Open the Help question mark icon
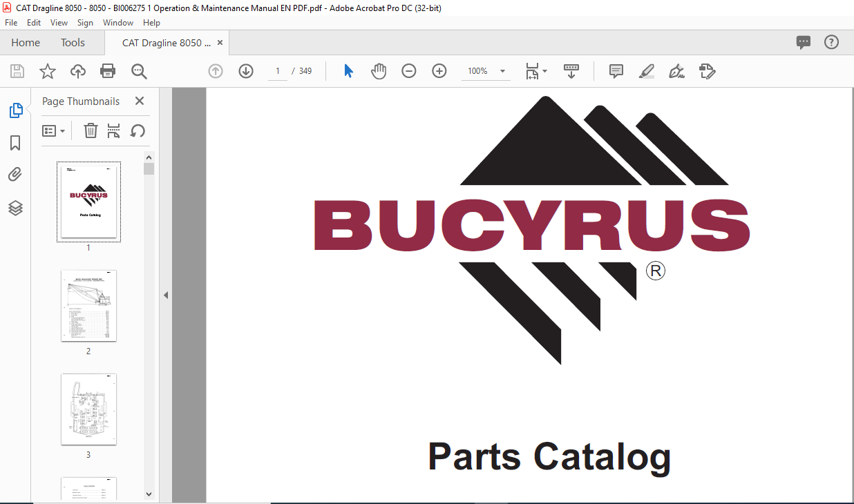The height and width of the screenshot is (504, 854). pyautogui.click(x=831, y=42)
